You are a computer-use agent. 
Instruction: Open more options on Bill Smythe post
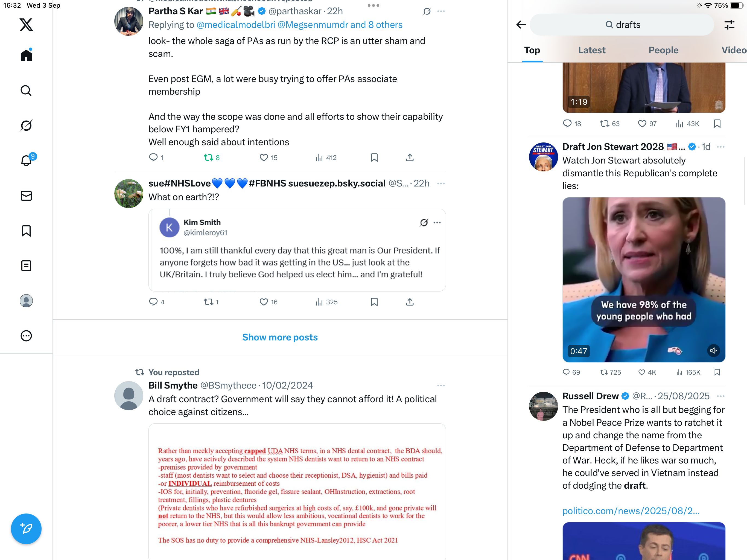pyautogui.click(x=441, y=385)
